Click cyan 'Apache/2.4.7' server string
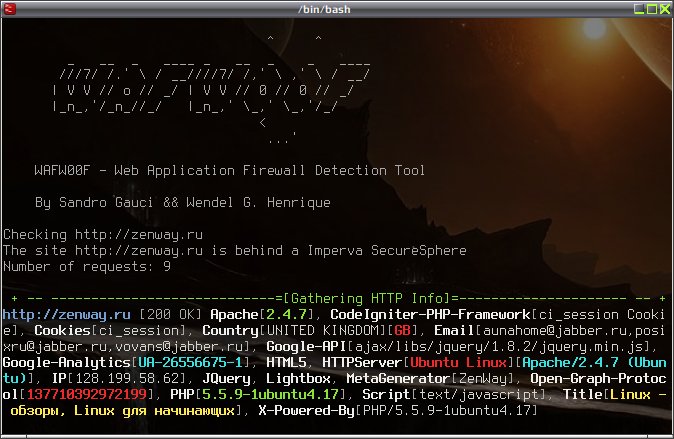This screenshot has height=439, width=674. pyautogui.click(x=570, y=362)
